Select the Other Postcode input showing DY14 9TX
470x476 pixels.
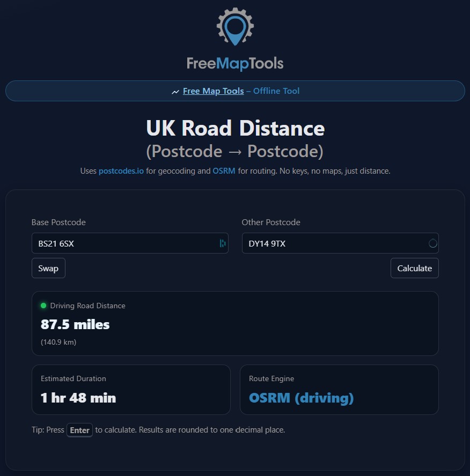pos(341,243)
